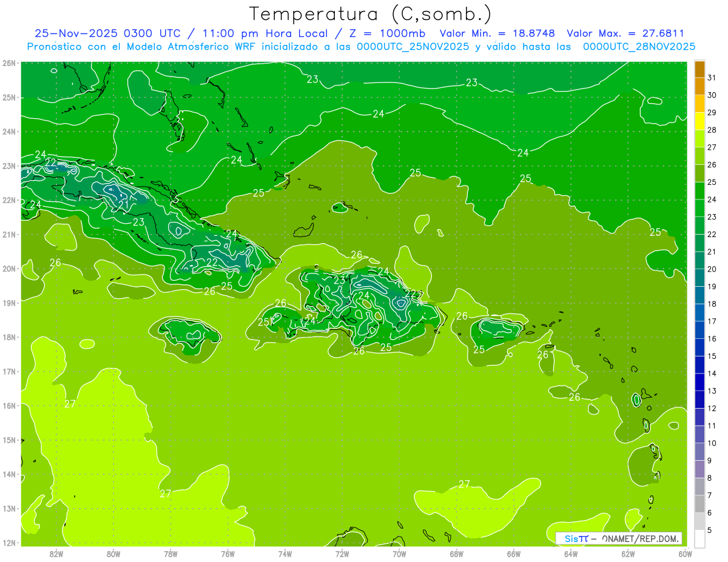Pick the green legend band between 23 and 24
The width and height of the screenshot is (728, 562).
(x=699, y=208)
